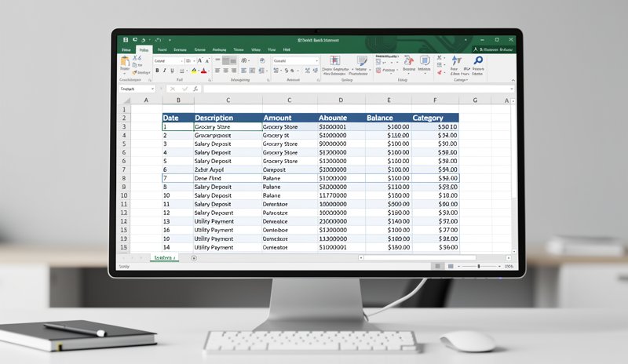Click the red Clear eraser icon
This screenshot has width=628, height=364.
[440, 72]
